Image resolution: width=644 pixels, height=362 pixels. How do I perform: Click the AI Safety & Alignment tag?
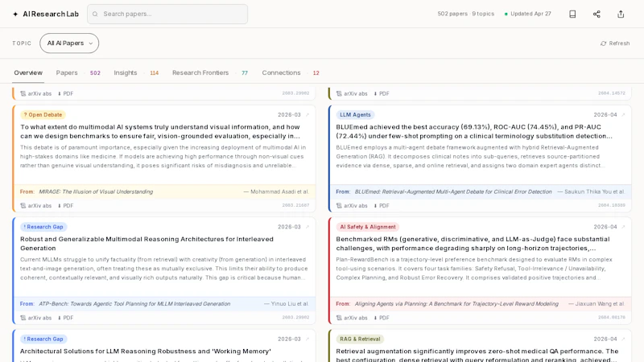(x=368, y=227)
